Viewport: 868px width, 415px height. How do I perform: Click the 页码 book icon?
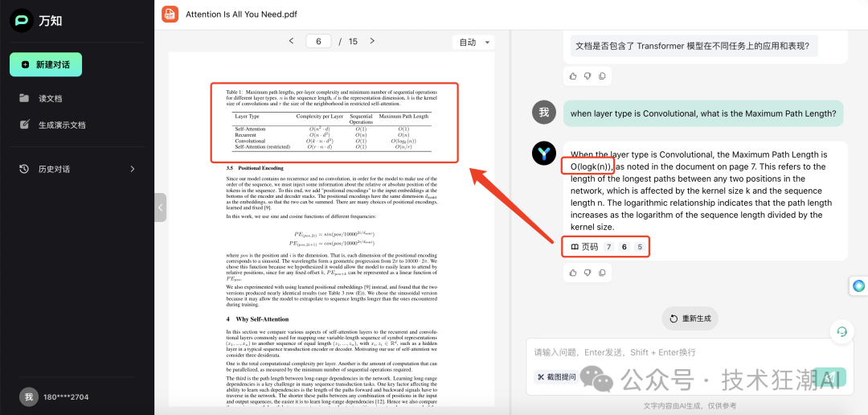[x=575, y=247]
